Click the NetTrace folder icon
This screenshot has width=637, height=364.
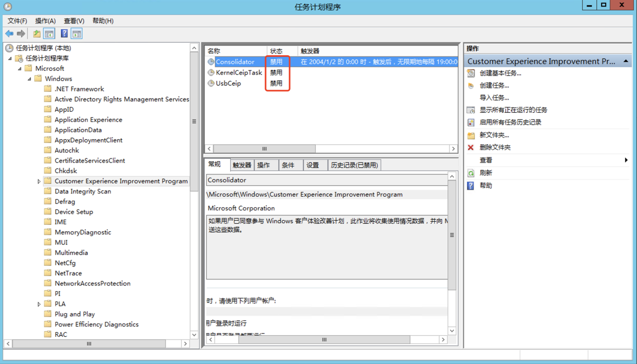click(48, 273)
